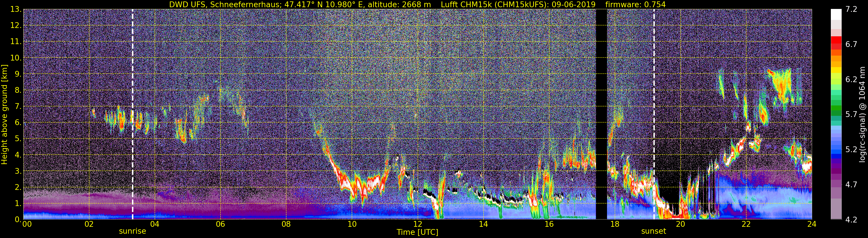868x238 pixels.
Task: Click the height axis tick '13.'
Action: click(16, 9)
